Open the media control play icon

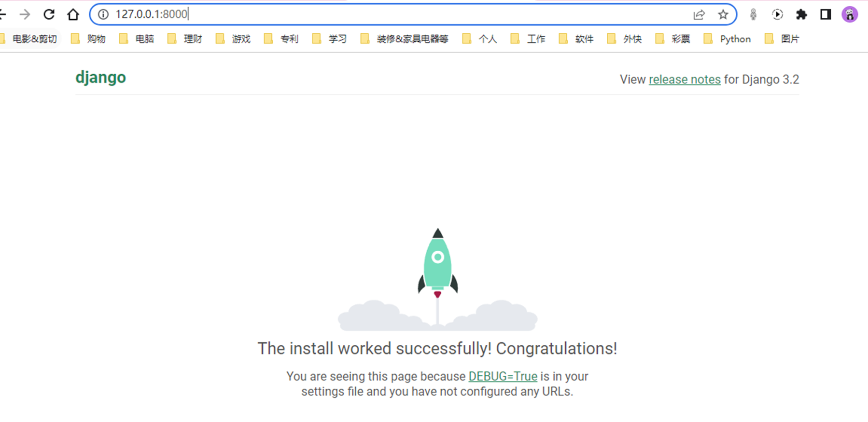point(777,14)
